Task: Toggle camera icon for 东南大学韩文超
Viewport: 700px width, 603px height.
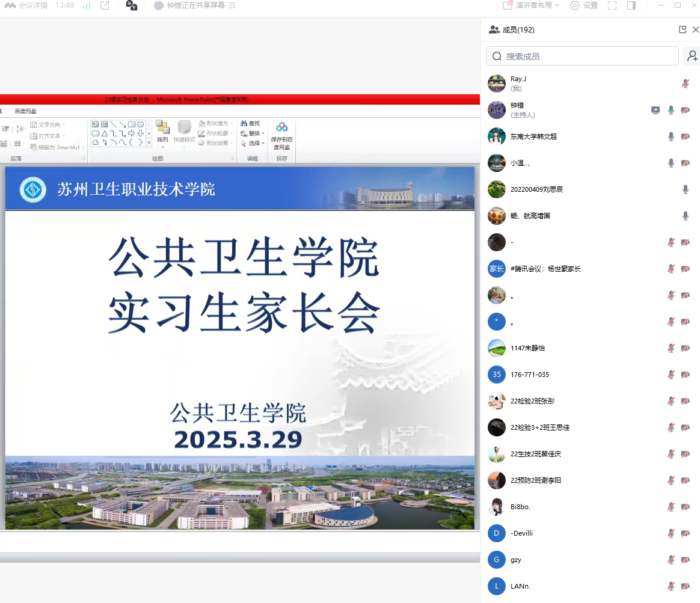Action: [686, 136]
